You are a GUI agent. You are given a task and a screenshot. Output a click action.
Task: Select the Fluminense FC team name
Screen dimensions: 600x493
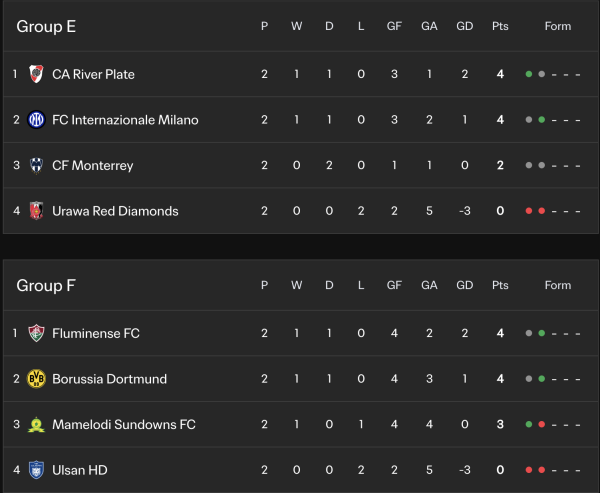pyautogui.click(x=96, y=333)
